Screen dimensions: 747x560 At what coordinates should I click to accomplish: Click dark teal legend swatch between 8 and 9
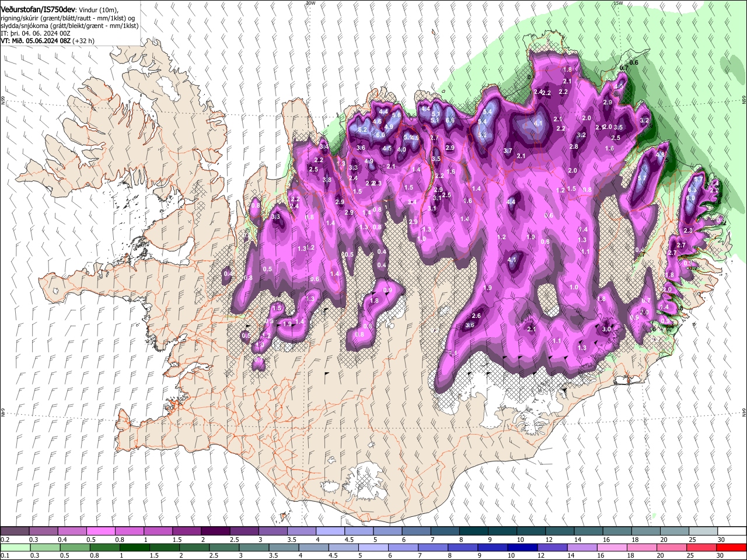pos(474,531)
